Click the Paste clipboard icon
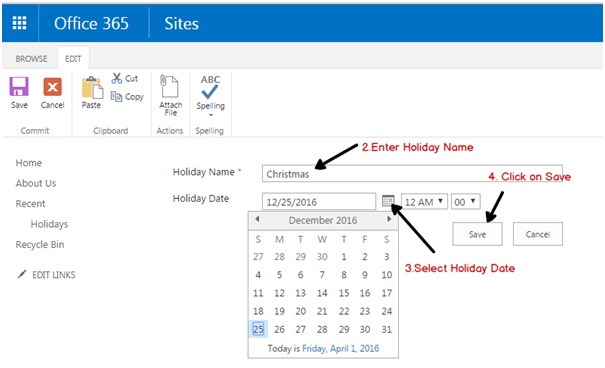 pos(92,87)
